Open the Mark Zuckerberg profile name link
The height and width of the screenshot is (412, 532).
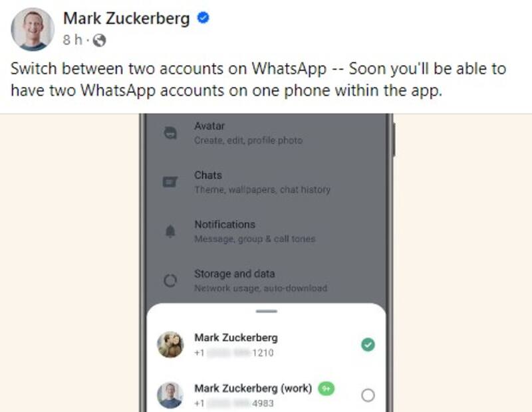pos(126,19)
